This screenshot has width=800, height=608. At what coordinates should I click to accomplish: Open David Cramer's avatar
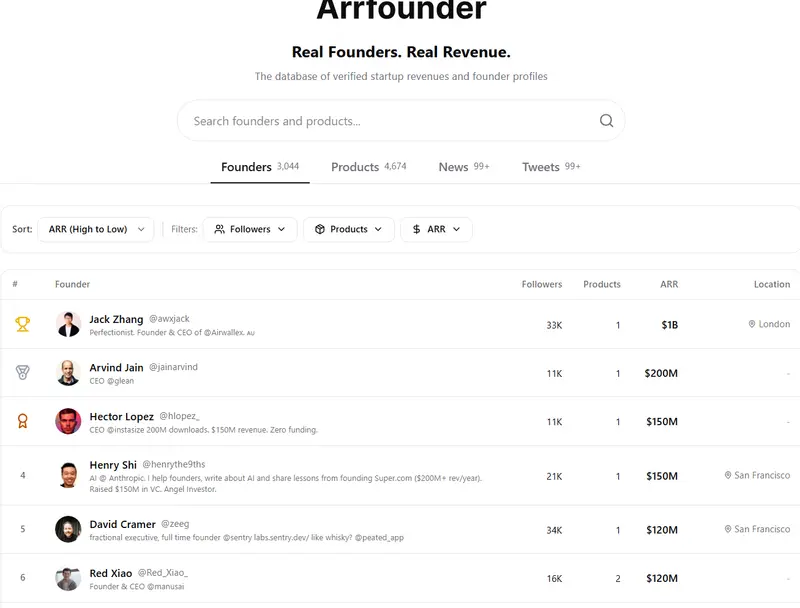(x=68, y=529)
